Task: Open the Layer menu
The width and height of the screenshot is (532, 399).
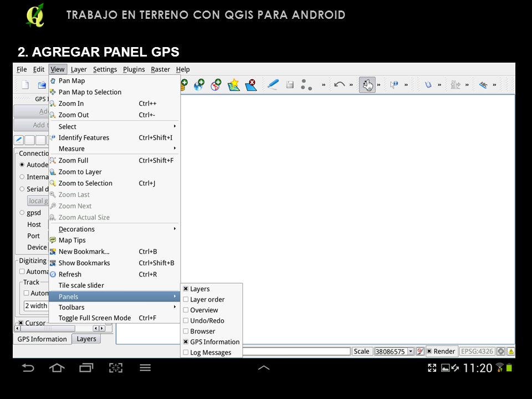Action: [x=79, y=69]
